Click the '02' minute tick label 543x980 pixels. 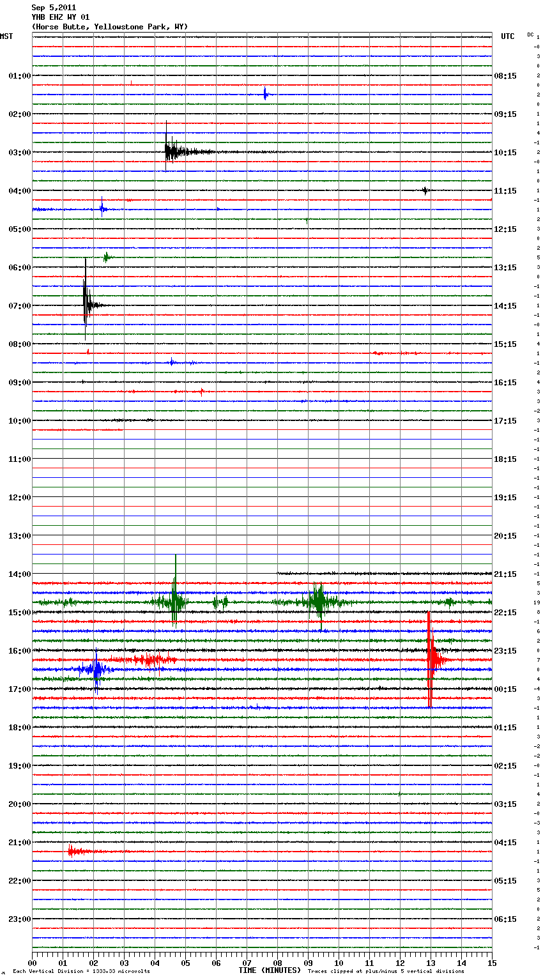[x=93, y=963]
